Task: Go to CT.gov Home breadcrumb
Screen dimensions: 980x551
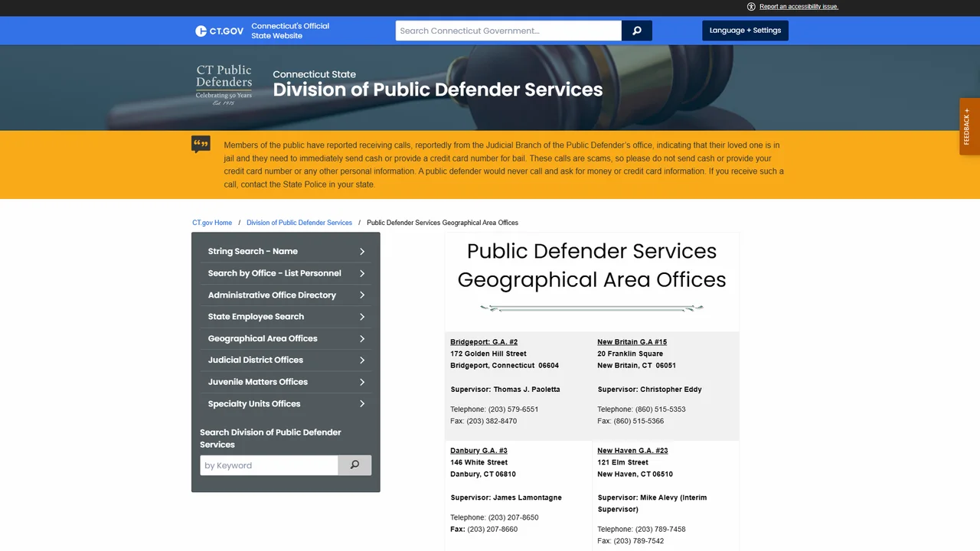Action: click(x=212, y=223)
